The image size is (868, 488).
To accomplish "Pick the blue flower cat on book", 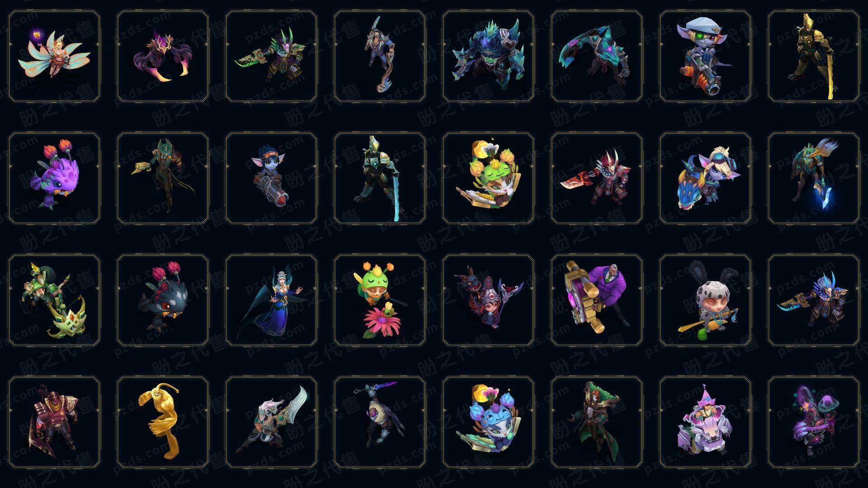I will [x=488, y=422].
